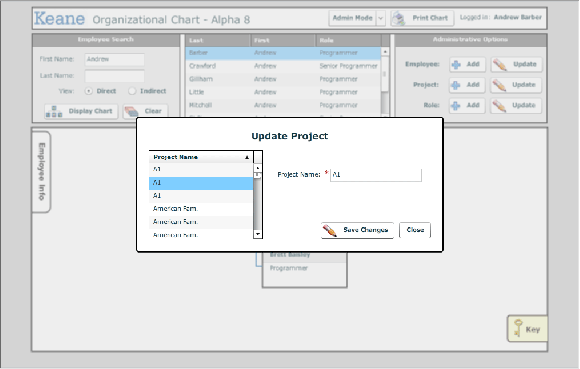Viewport: 580px width, 369px height.
Task: Click the Keane logo
Action: click(x=60, y=18)
